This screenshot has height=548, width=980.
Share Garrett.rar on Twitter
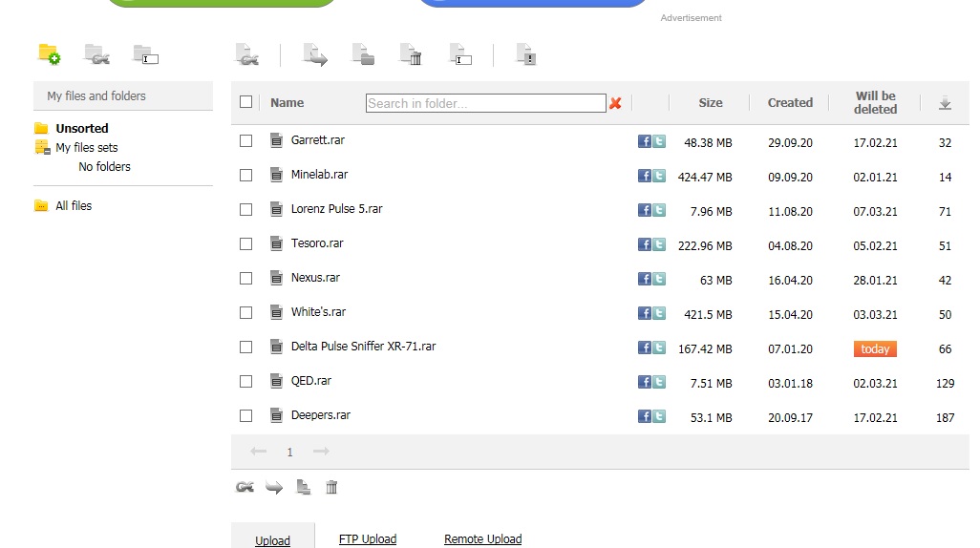tap(659, 141)
